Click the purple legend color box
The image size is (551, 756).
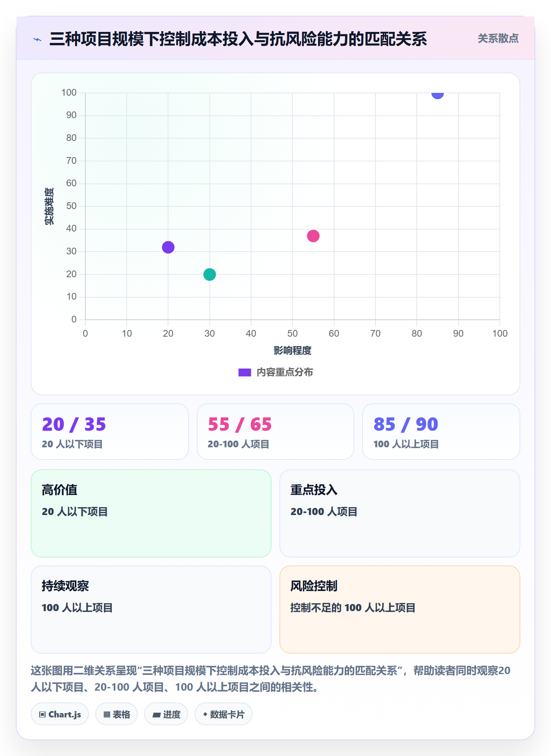pyautogui.click(x=245, y=372)
